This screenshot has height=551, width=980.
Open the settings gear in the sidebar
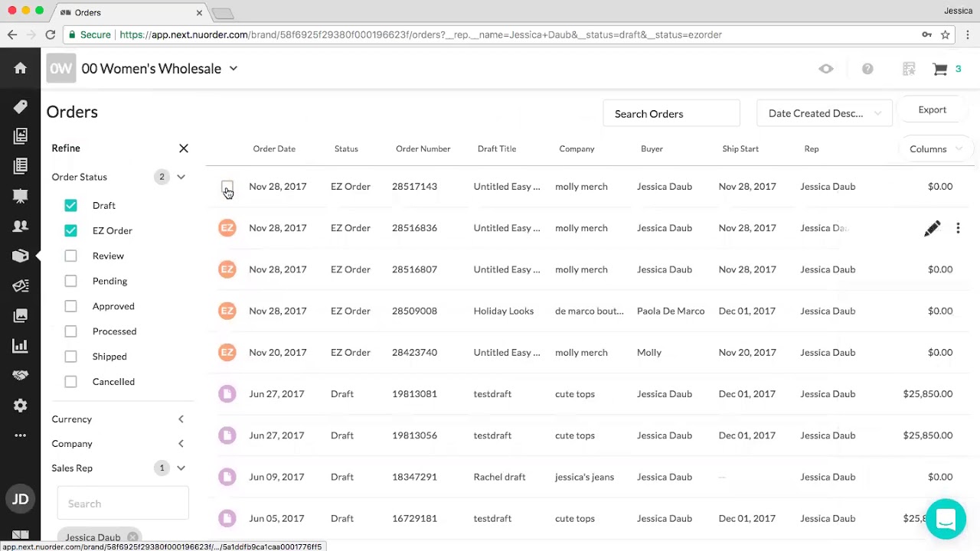click(21, 406)
